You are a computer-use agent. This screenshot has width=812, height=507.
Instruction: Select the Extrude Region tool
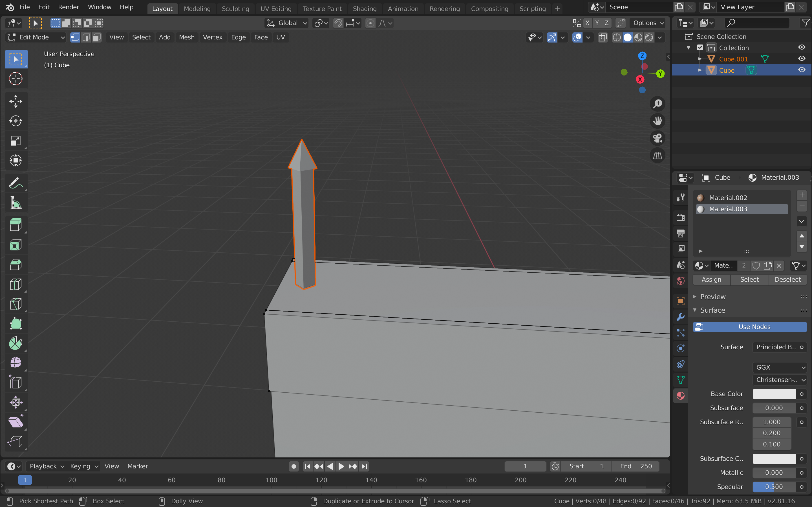pyautogui.click(x=16, y=225)
